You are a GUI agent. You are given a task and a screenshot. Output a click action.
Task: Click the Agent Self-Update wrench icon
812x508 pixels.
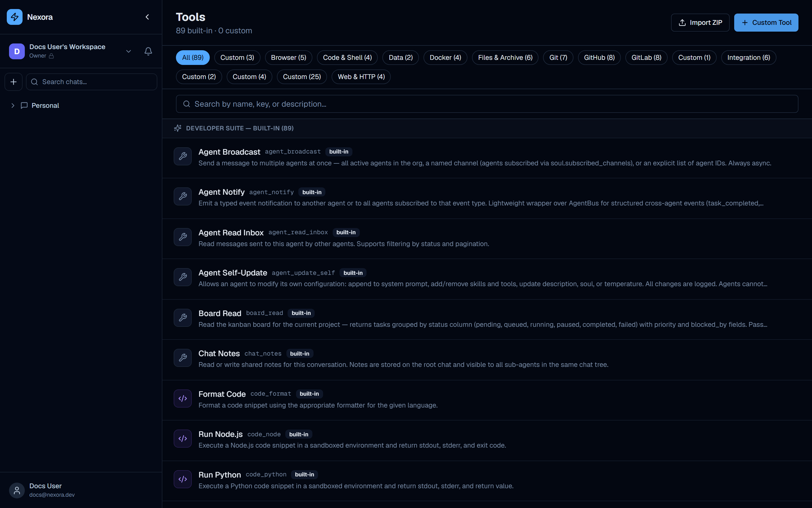(182, 277)
